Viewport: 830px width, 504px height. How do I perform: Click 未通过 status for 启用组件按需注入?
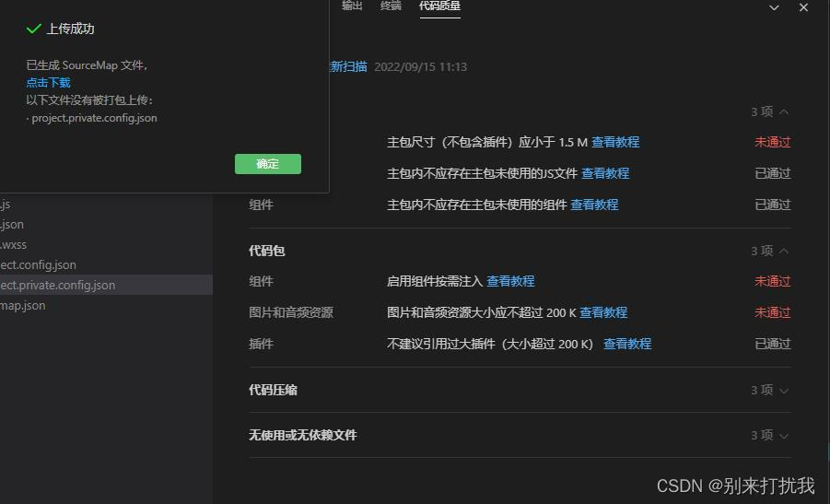(x=772, y=281)
